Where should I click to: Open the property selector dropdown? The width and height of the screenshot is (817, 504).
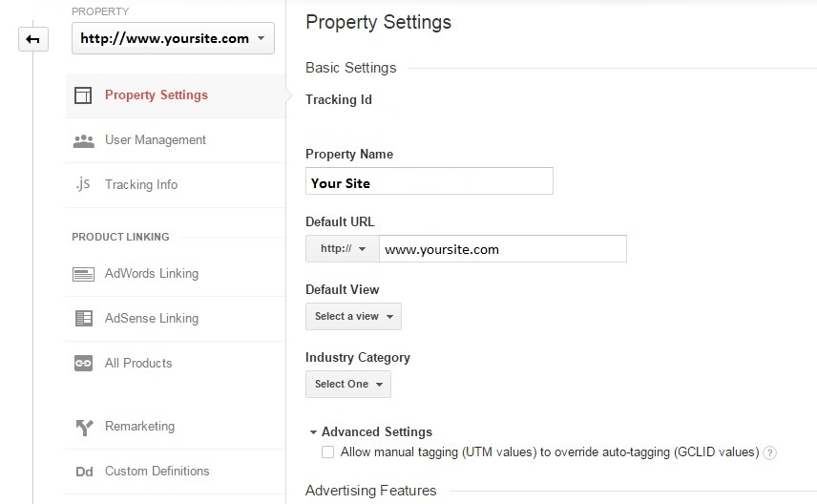click(x=173, y=39)
